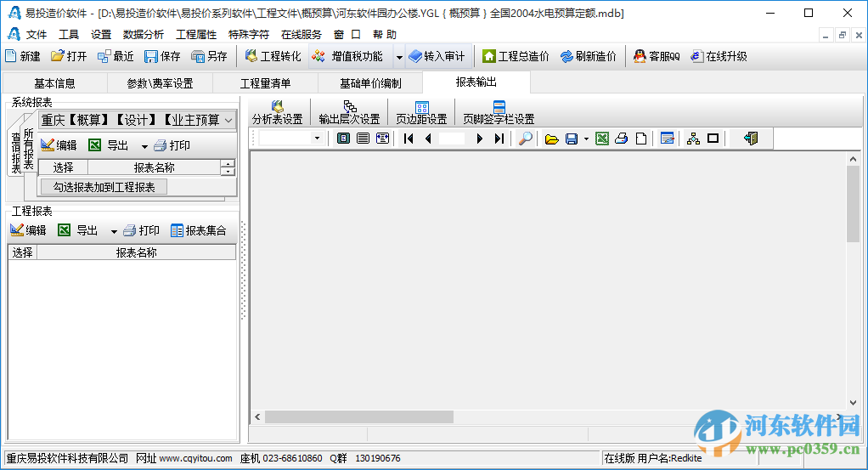Click 导出 in system reports panel

tap(109, 145)
